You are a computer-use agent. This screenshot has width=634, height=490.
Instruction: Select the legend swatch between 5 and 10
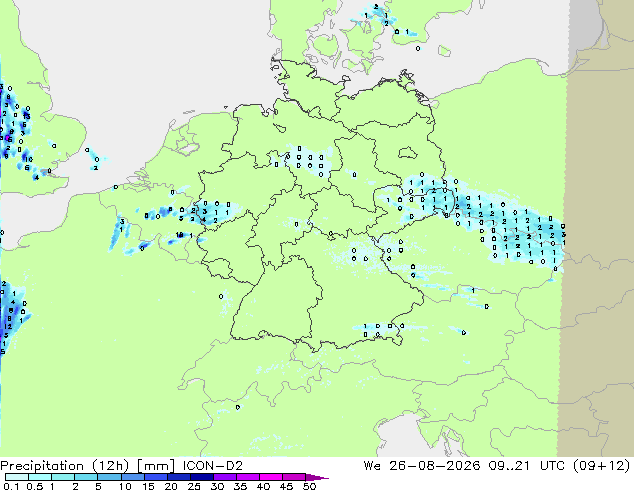coord(109,477)
